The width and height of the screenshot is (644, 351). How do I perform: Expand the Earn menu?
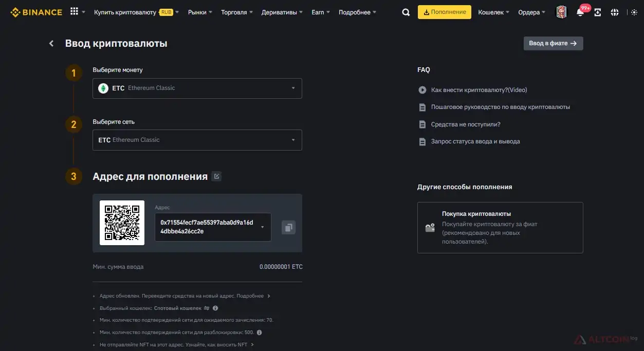(321, 12)
